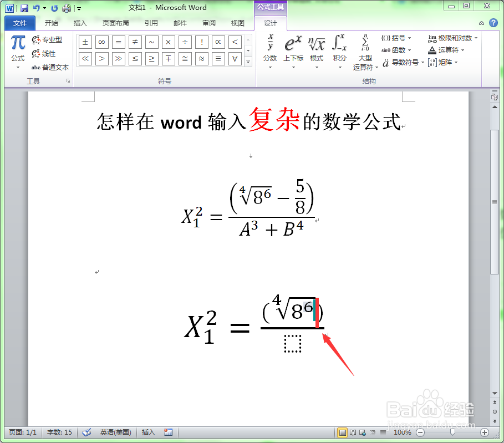Screen dimensions: 504x443
Task: Insert the division sign symbol
Action: point(185,42)
